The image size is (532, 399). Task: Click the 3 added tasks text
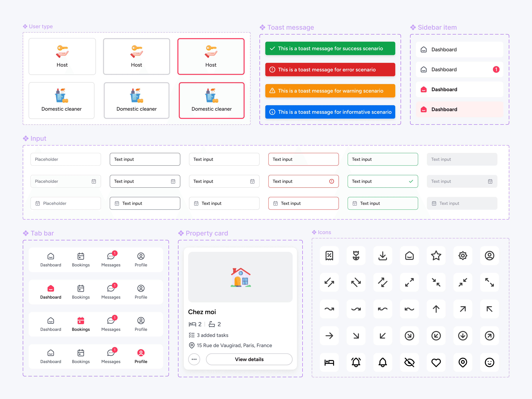213,335
